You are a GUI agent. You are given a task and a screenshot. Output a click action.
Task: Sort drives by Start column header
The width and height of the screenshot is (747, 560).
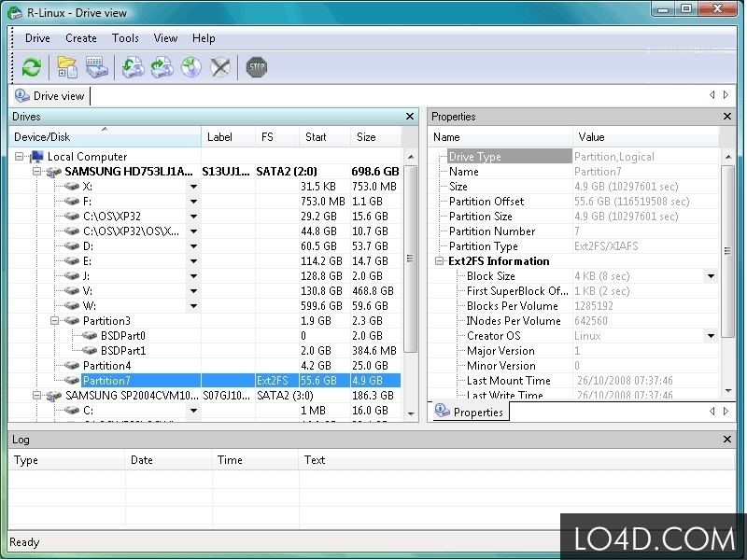pos(325,137)
